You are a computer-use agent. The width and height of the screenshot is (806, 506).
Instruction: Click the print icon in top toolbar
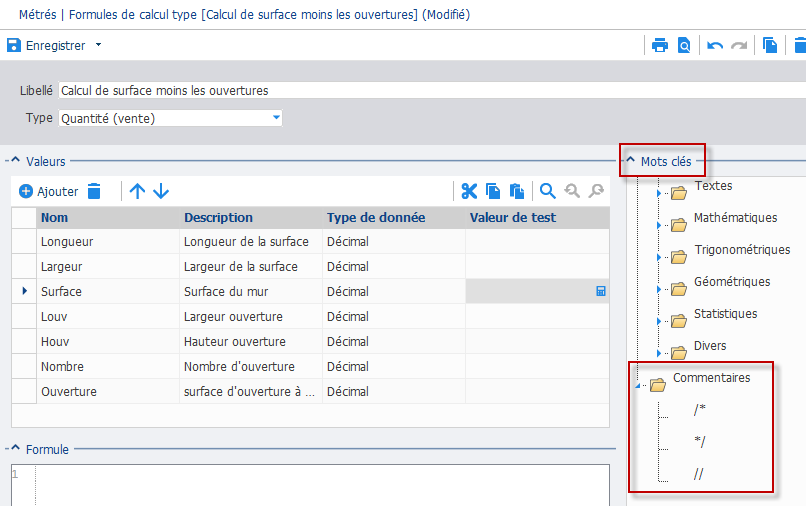coord(660,46)
